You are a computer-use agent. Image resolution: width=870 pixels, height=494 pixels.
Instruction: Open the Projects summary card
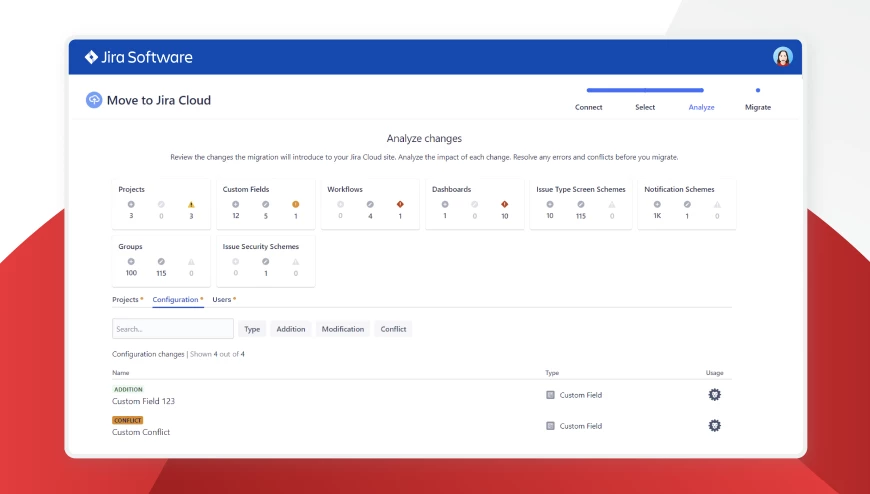[161, 204]
